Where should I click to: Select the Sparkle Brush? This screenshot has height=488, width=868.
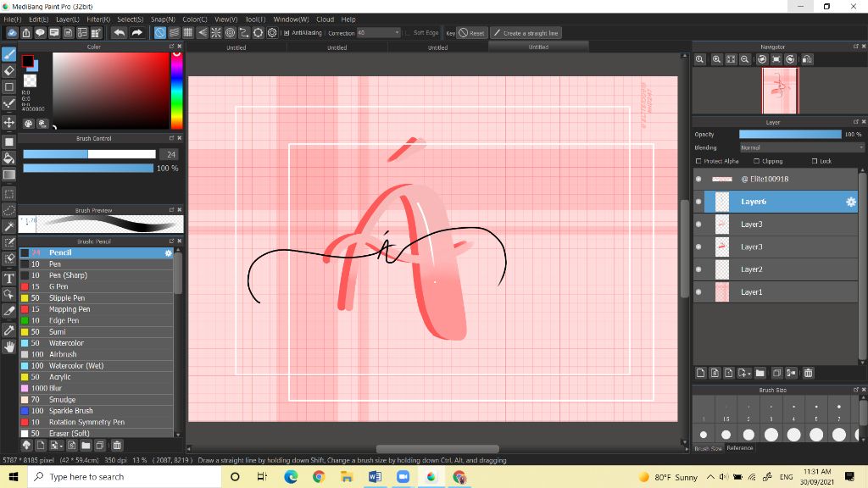(x=97, y=411)
